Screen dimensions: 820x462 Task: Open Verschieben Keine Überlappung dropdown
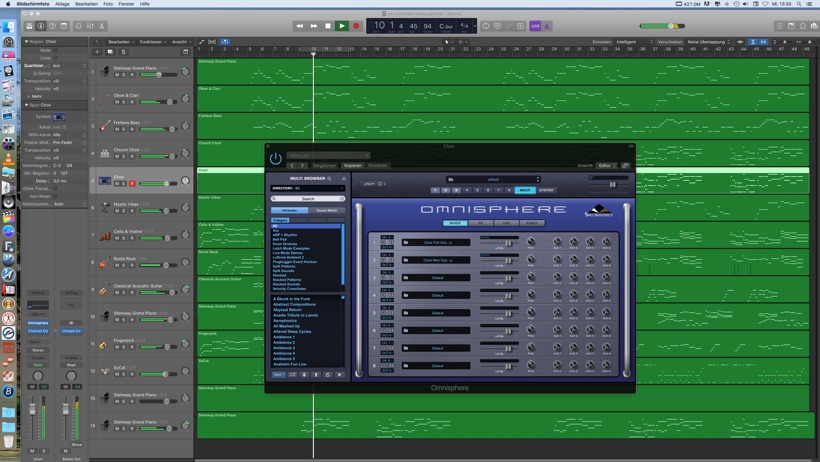click(709, 42)
